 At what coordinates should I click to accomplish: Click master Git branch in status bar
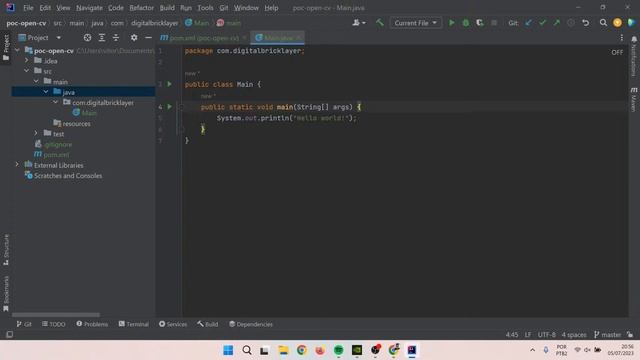pos(607,335)
